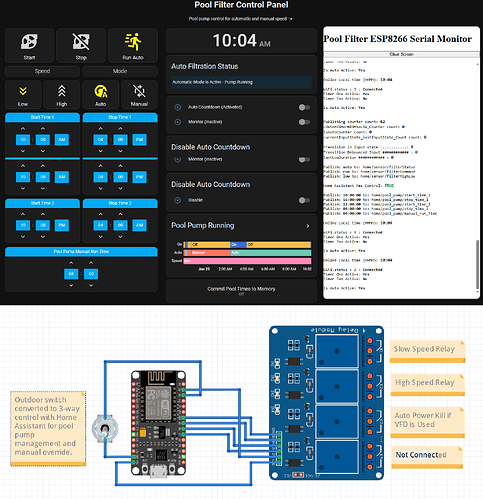
Task: Click the serial monitor vertical scrollbar
Action: [477, 177]
